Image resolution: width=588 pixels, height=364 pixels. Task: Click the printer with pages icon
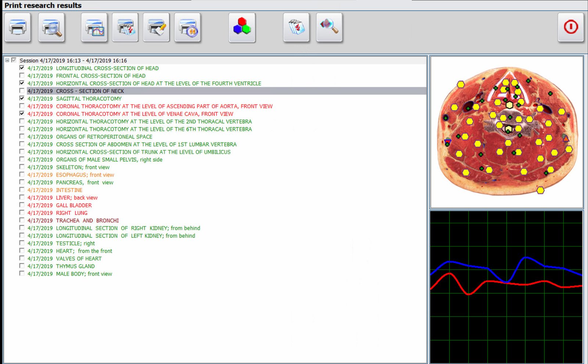pyautogui.click(x=125, y=27)
